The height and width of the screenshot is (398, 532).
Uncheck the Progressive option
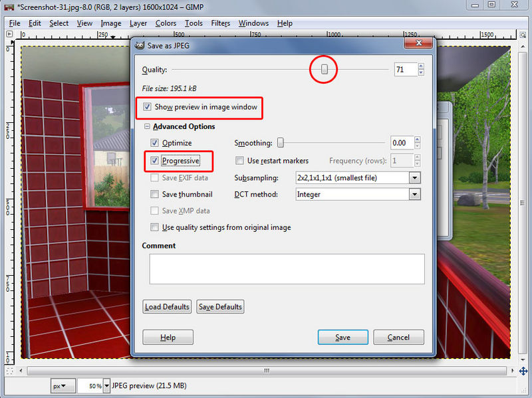(154, 161)
